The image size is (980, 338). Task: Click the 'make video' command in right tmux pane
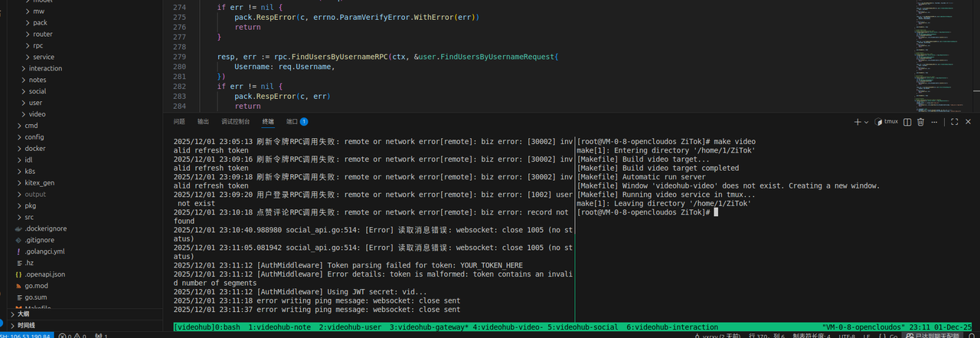click(733, 142)
